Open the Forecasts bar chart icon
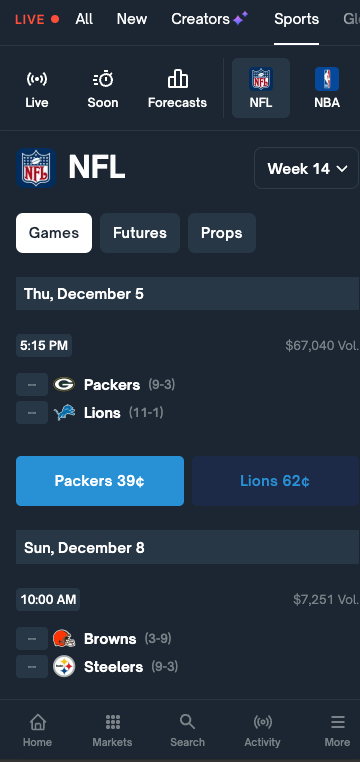The width and height of the screenshot is (360, 762). pos(177,79)
